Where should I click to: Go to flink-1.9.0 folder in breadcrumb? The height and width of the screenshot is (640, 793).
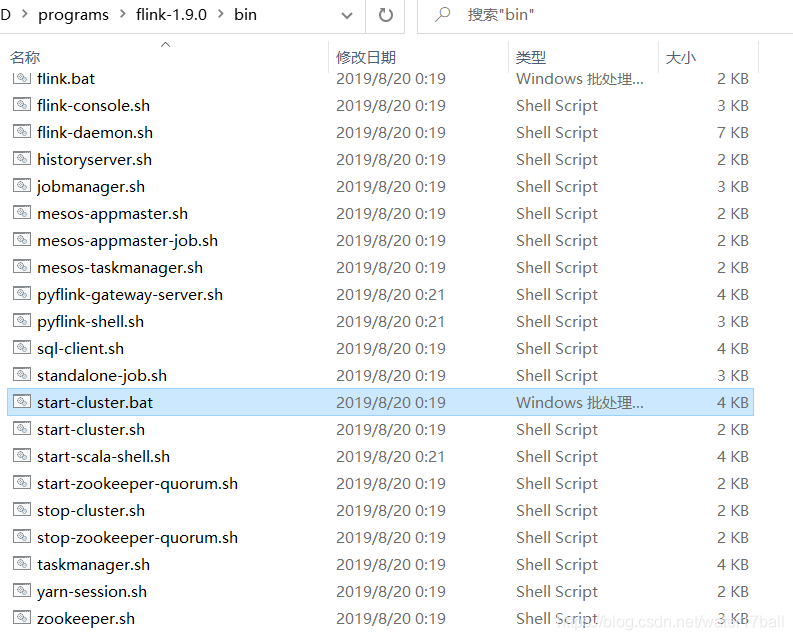tap(171, 15)
